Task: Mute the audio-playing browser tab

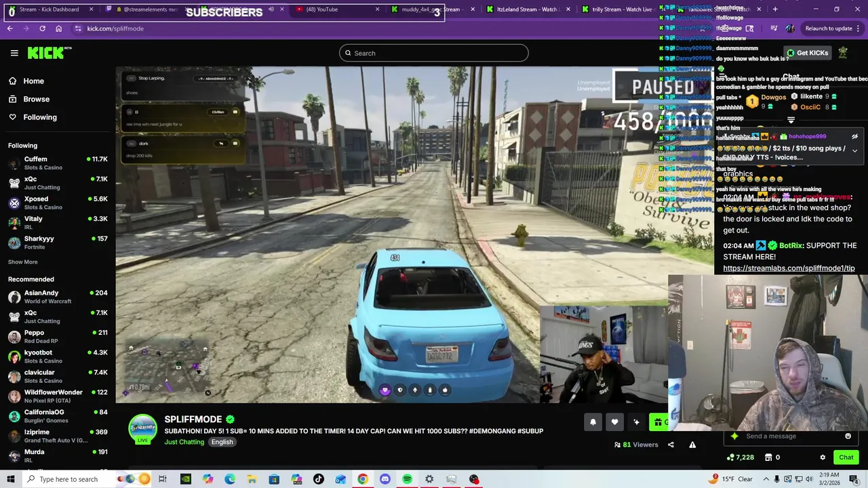Action: (x=271, y=9)
